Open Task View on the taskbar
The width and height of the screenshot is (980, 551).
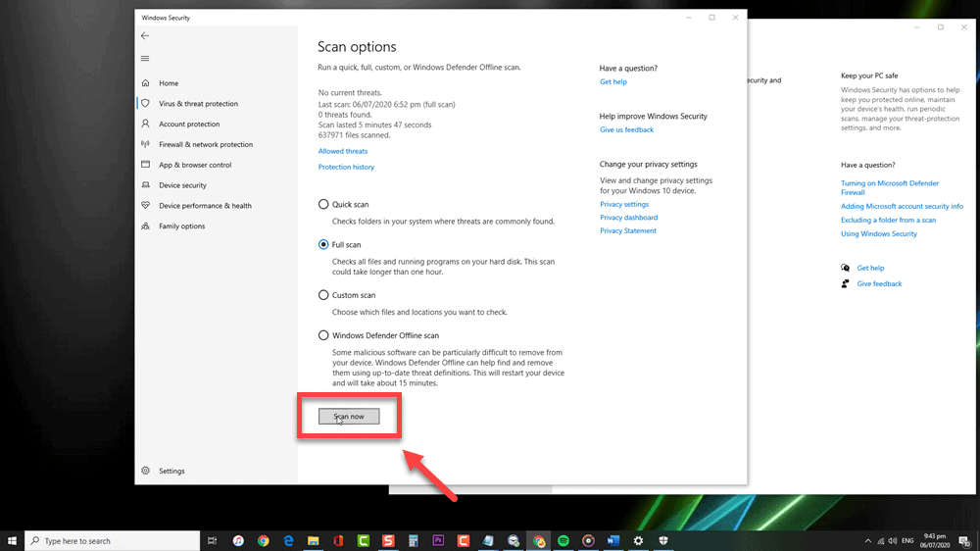point(213,541)
